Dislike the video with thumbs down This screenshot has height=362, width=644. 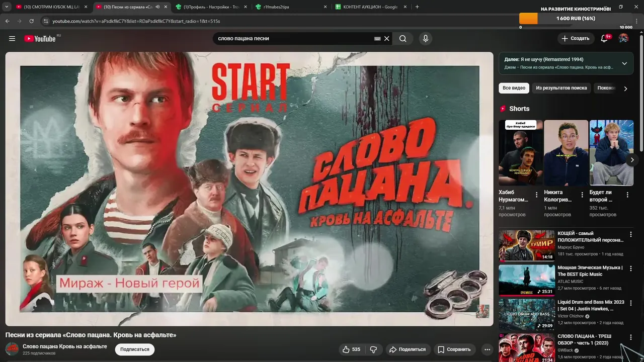pyautogui.click(x=373, y=349)
